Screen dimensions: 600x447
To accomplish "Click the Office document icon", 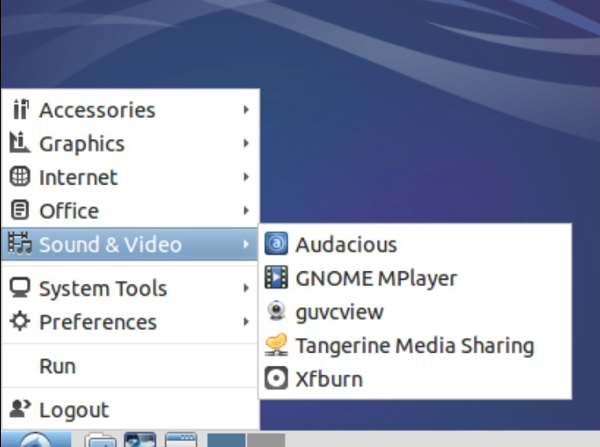I will pos(20,210).
